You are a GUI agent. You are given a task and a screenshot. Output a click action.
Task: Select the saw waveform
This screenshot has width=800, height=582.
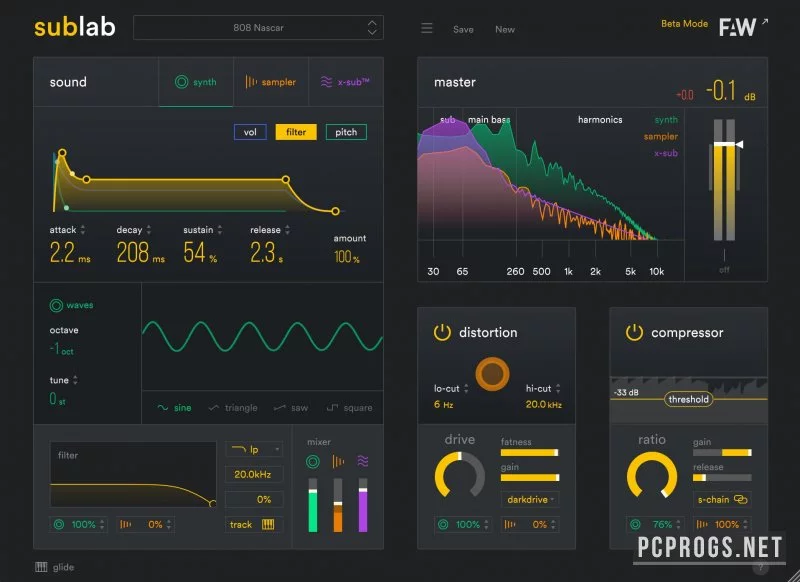[x=291, y=408]
